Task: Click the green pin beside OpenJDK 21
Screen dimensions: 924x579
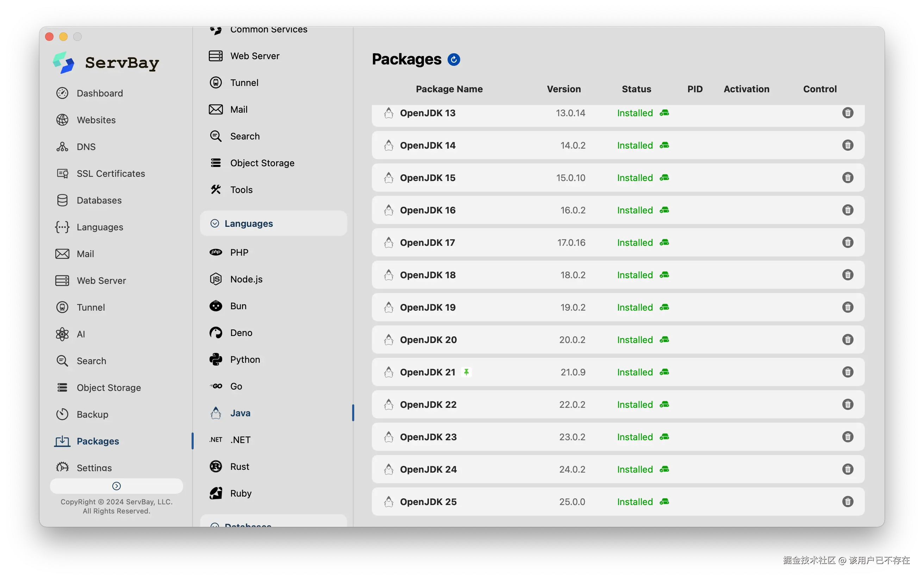Action: tap(466, 372)
